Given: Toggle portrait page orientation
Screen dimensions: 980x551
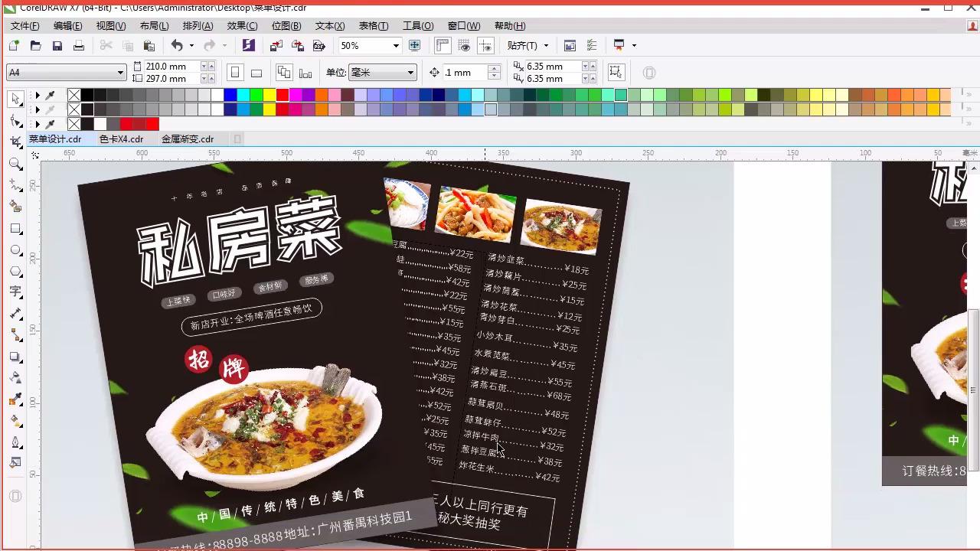Looking at the screenshot, I should pos(235,71).
